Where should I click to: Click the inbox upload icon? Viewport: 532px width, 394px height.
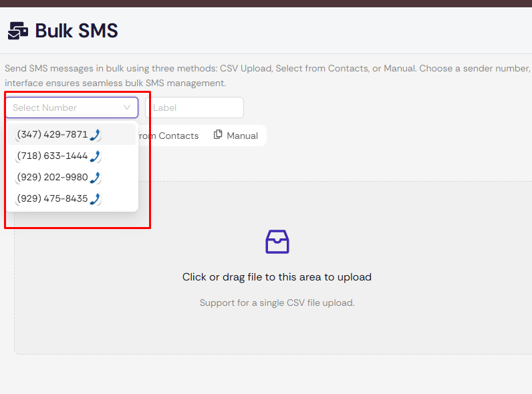click(x=277, y=241)
